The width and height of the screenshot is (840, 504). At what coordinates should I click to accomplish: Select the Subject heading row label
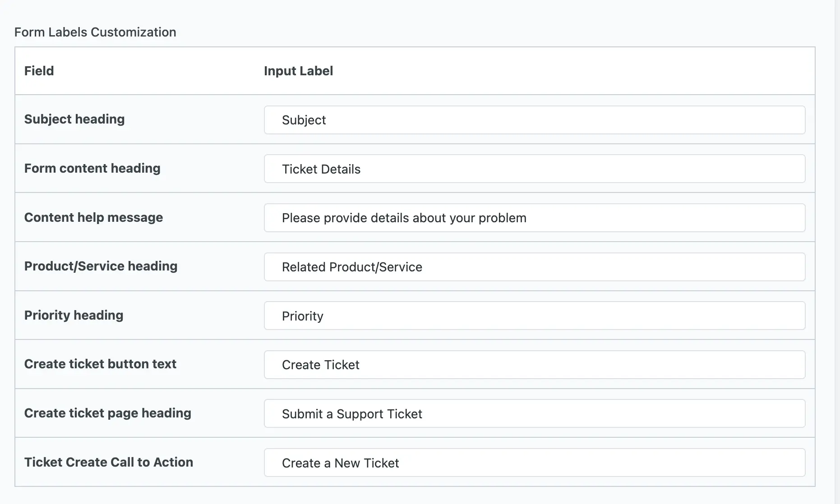(74, 119)
